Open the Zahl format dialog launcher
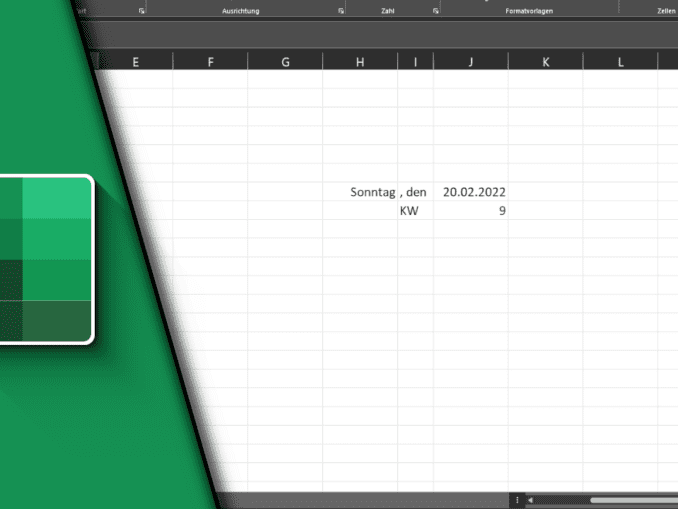This screenshot has width=678, height=509. [x=436, y=11]
